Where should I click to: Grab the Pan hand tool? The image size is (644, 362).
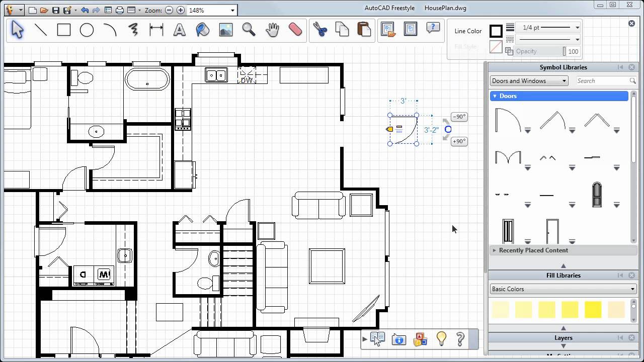[272, 30]
